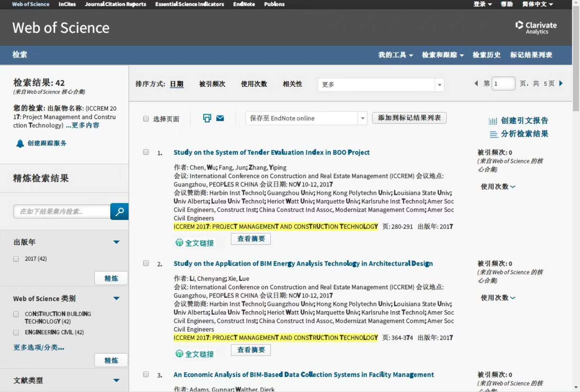Open the 保存至 EndNote online dropdown
This screenshot has height=392, width=580.
[306, 118]
